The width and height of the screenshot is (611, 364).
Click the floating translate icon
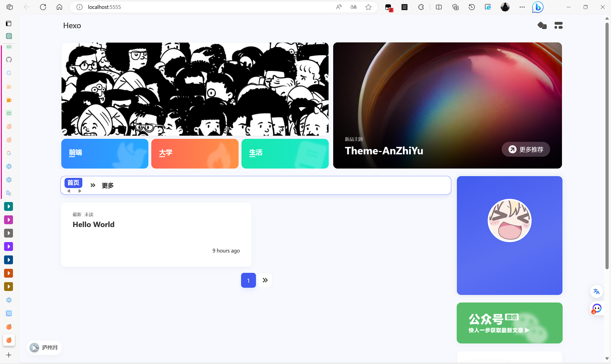click(x=596, y=291)
